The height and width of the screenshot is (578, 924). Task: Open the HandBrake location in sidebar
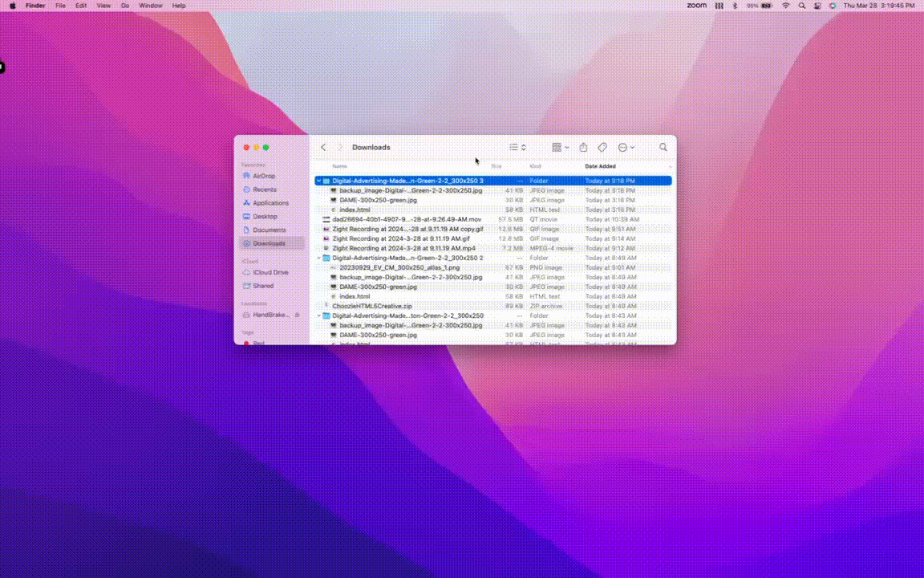click(x=269, y=315)
